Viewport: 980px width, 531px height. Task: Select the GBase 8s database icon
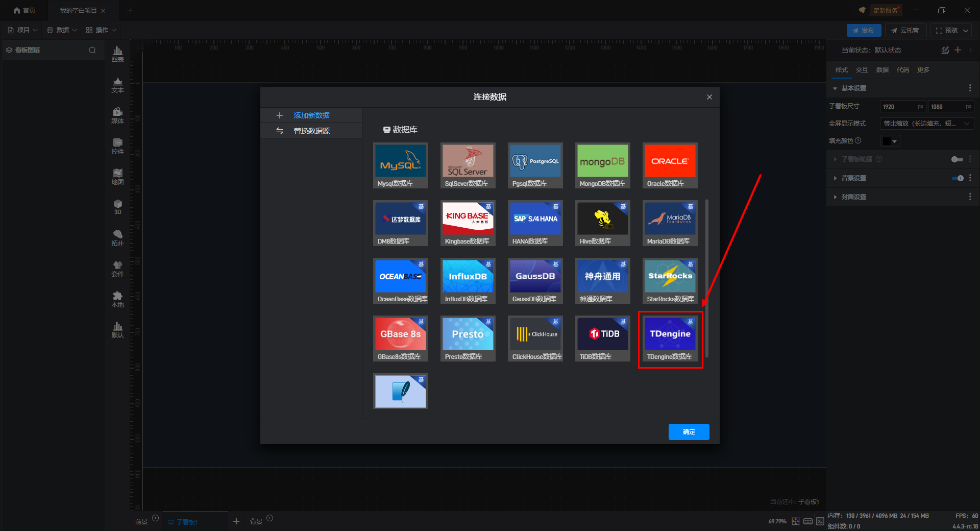pyautogui.click(x=401, y=339)
